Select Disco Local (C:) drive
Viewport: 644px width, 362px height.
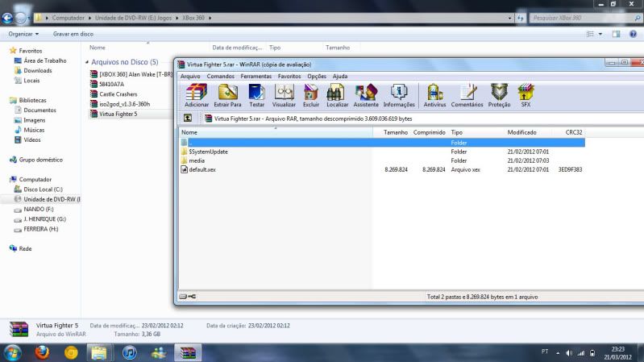(x=39, y=189)
